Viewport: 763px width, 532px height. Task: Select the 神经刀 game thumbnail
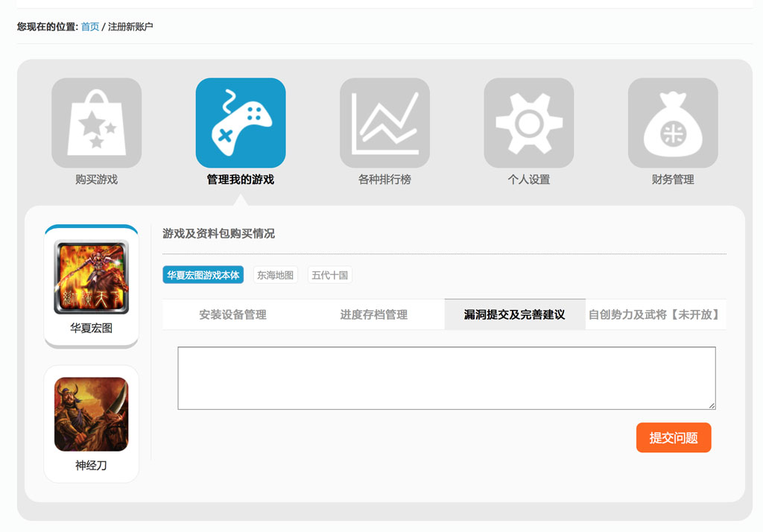[x=92, y=414]
